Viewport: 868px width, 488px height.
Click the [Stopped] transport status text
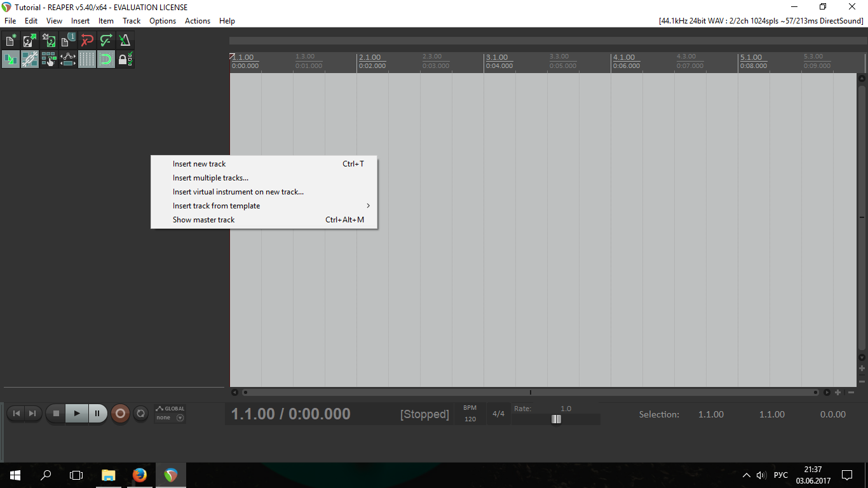click(424, 414)
